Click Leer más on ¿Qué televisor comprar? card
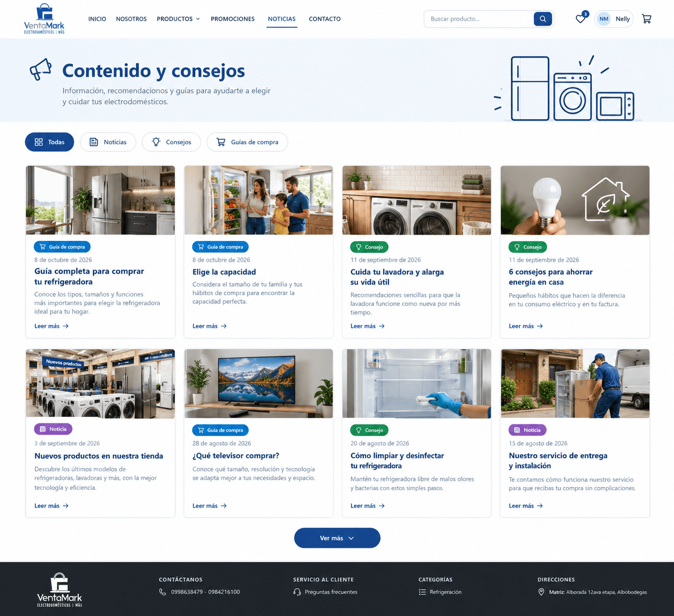The height and width of the screenshot is (616, 674). [x=210, y=506]
